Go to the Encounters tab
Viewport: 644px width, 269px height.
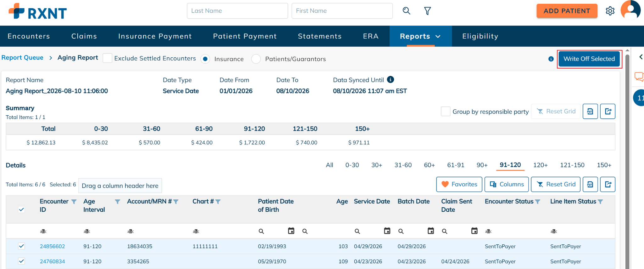pyautogui.click(x=29, y=36)
